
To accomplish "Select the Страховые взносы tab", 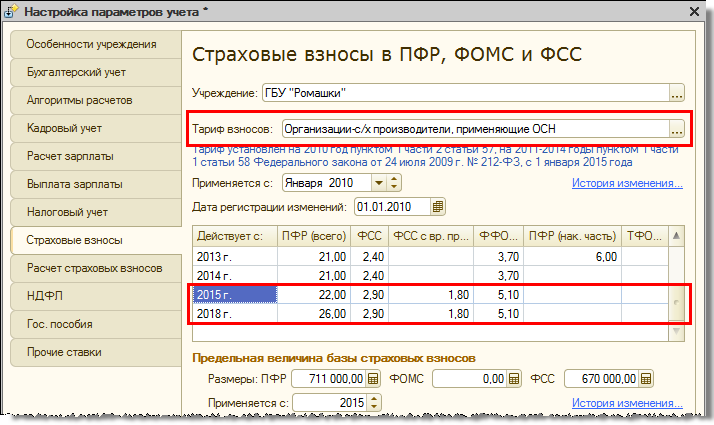I will point(96,240).
